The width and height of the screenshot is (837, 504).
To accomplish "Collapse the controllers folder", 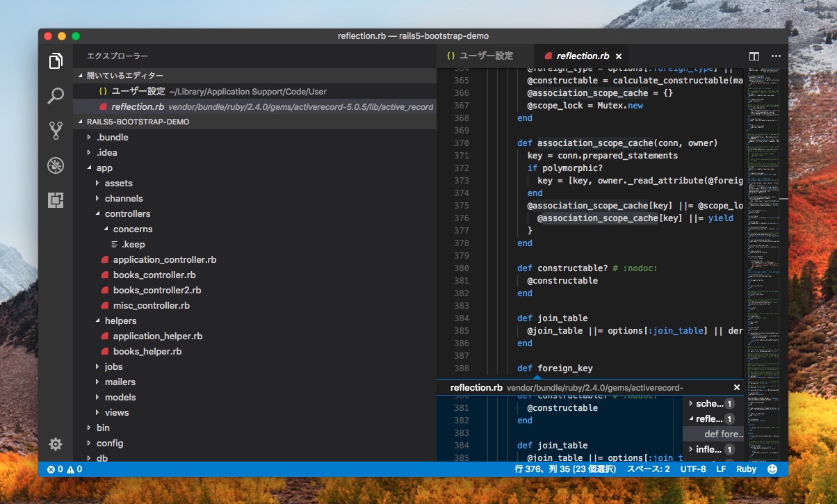I will point(127,213).
